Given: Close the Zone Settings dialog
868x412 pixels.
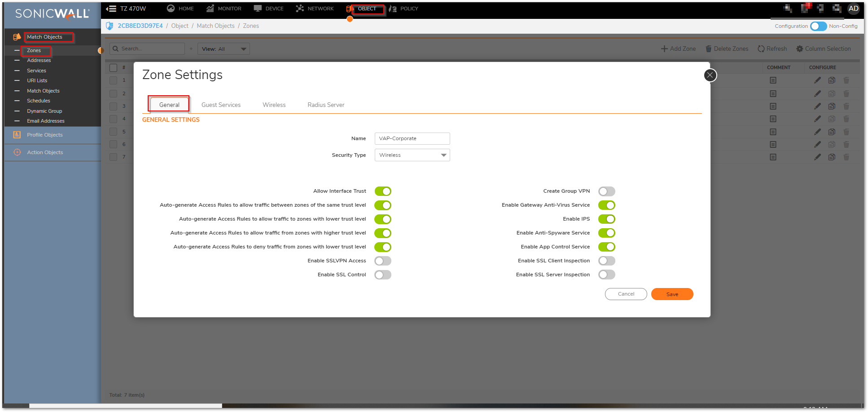Looking at the screenshot, I should point(710,75).
